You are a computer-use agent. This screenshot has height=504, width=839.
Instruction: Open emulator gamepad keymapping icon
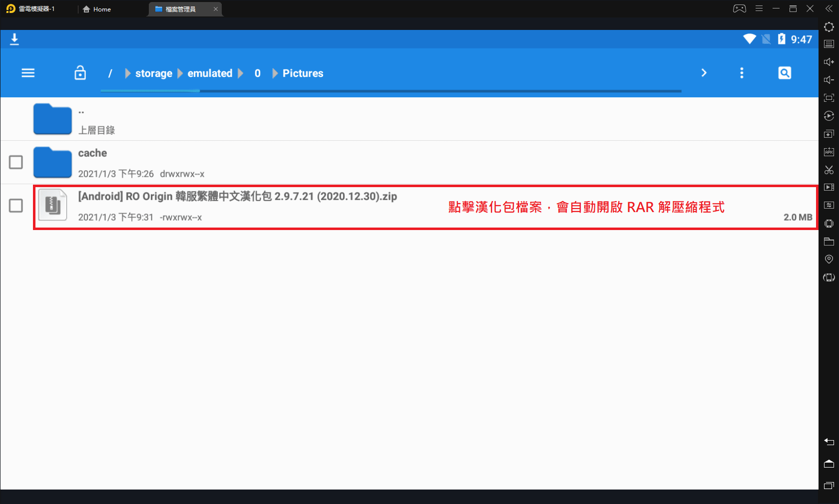click(x=740, y=8)
